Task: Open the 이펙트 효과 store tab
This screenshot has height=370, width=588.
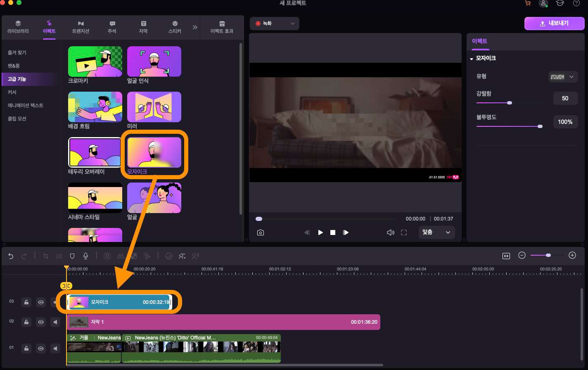Action: click(222, 27)
